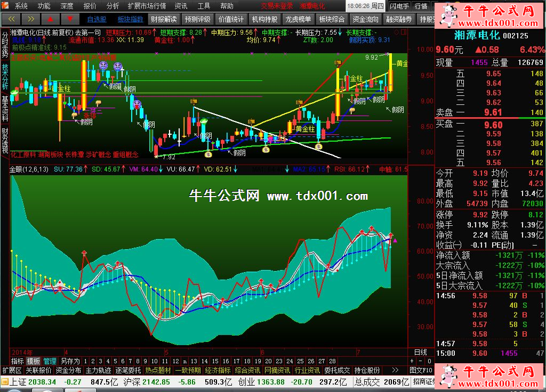Click the app logo icon in title bar
Screen dimensions: 546x392
(x=5, y=6)
